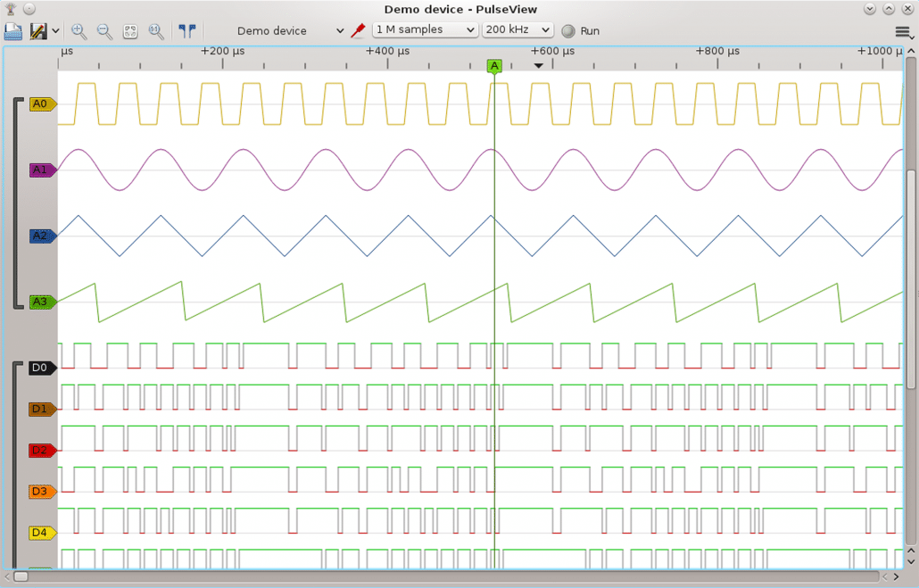Click the round pin button in title bar
Viewport: 919px width, 588px height.
click(29, 9)
